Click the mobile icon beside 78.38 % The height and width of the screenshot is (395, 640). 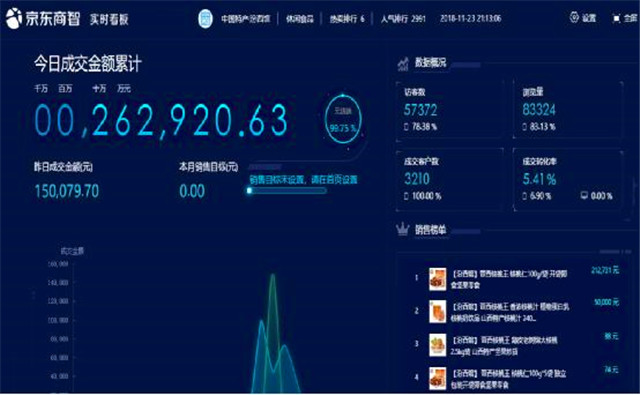coord(406,127)
